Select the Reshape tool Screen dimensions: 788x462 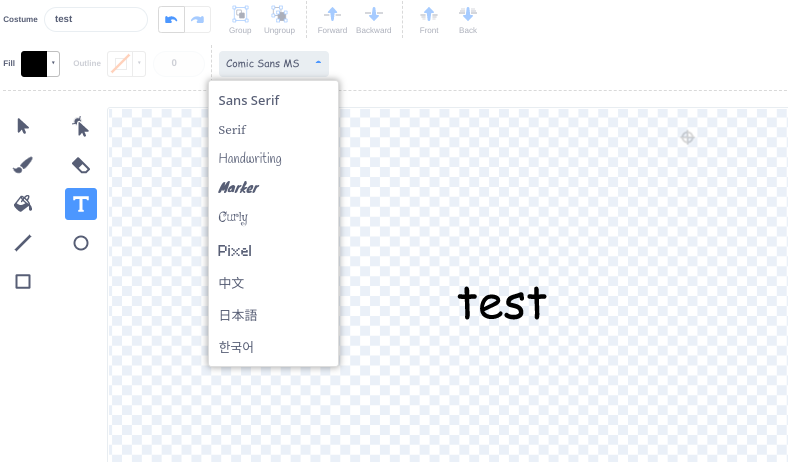pyautogui.click(x=81, y=126)
